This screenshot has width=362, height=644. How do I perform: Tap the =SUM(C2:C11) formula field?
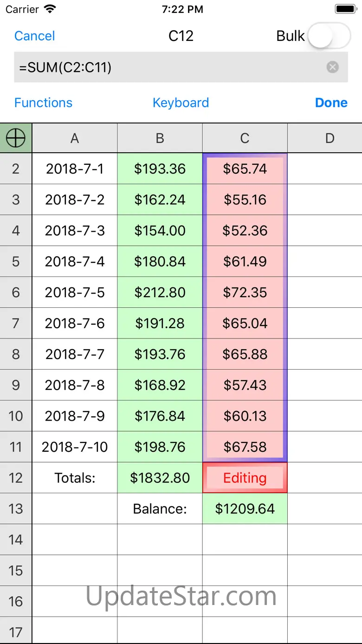[x=167, y=67]
